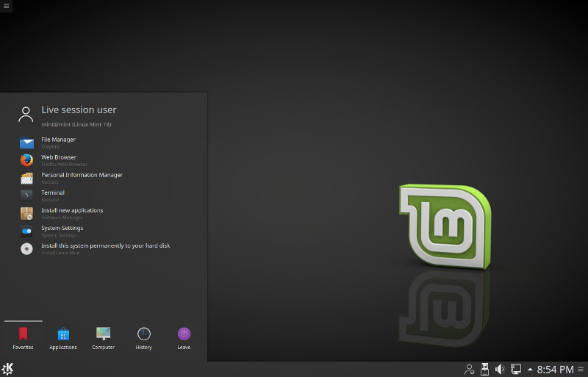588x377 pixels.
Task: Click the 'Live session user' name text
Action: pyautogui.click(x=79, y=110)
